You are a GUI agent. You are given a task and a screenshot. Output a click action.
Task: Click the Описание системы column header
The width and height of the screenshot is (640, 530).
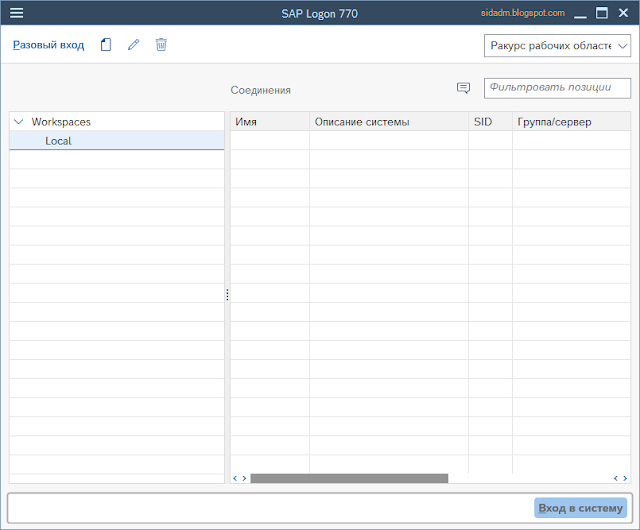point(389,122)
